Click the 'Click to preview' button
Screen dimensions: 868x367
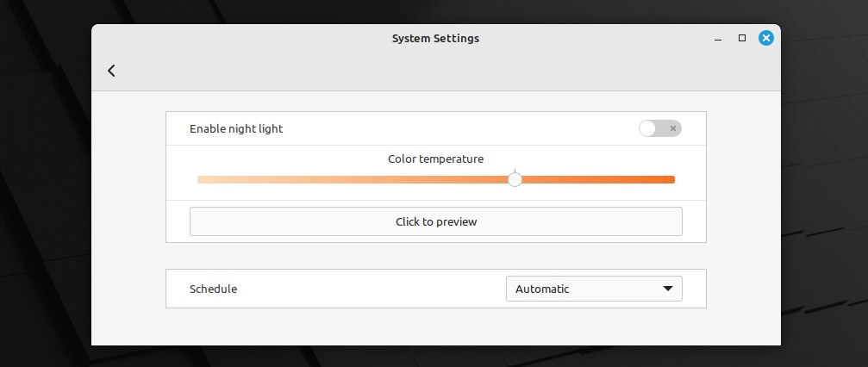435,221
